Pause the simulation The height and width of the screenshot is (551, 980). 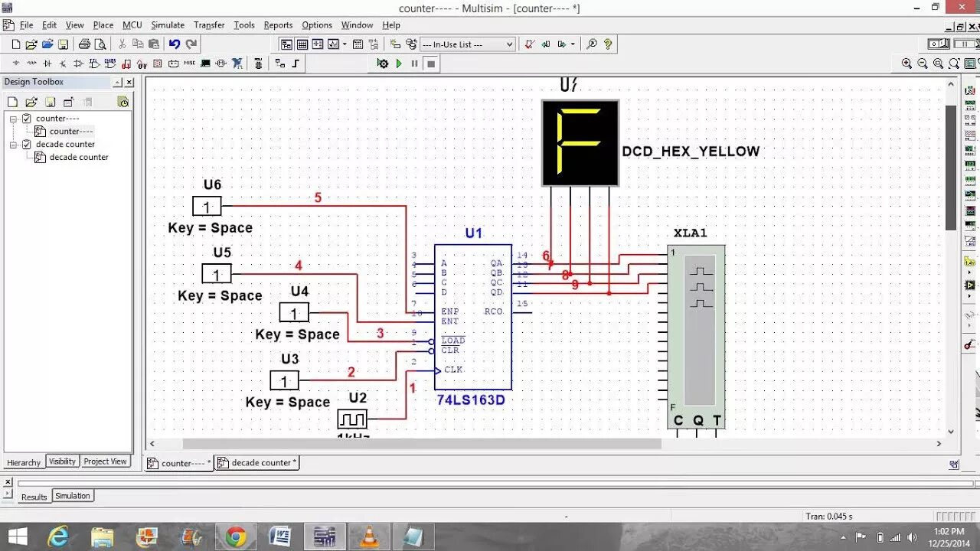click(414, 64)
